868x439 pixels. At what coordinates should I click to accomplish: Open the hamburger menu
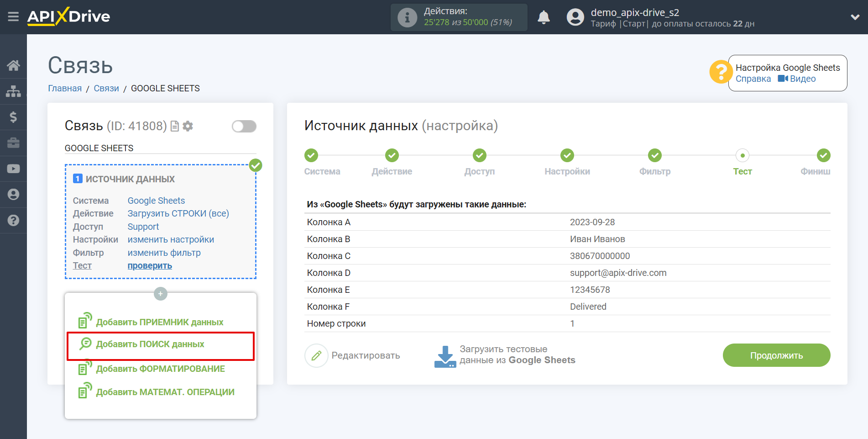click(13, 17)
